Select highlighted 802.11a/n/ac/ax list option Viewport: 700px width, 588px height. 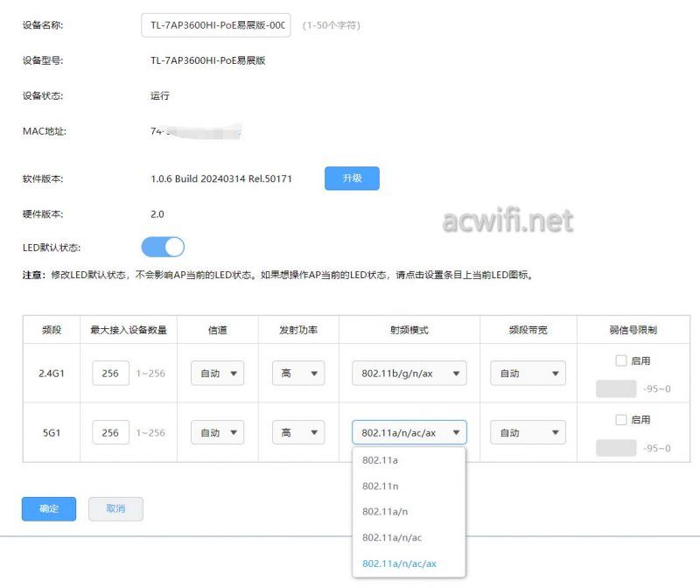click(x=399, y=563)
